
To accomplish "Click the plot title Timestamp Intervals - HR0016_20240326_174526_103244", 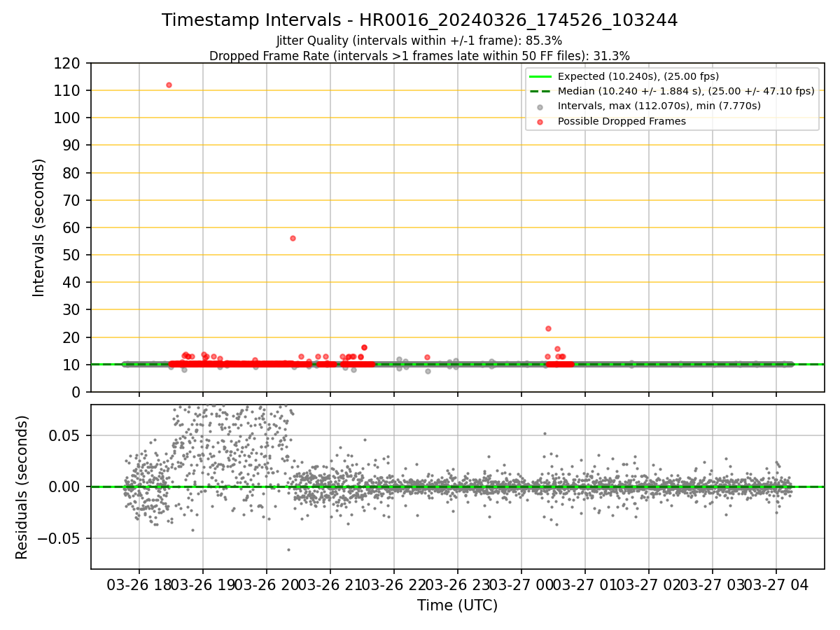I will (420, 20).
